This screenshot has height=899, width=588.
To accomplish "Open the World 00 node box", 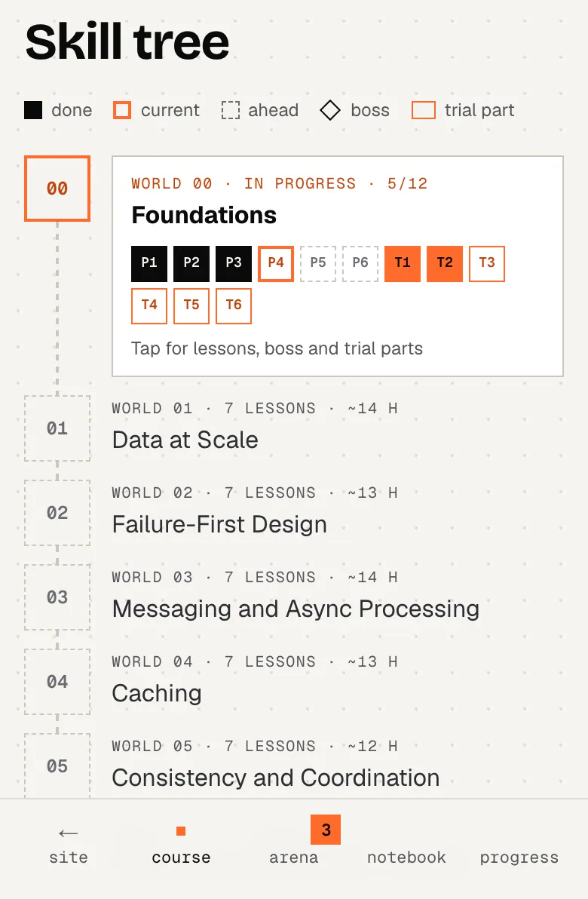I will tap(57, 189).
